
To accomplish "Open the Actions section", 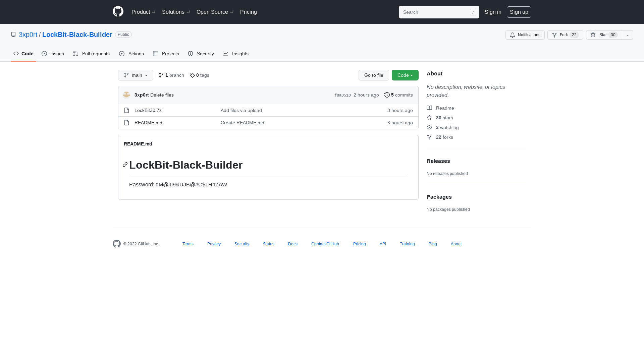I will click(131, 54).
